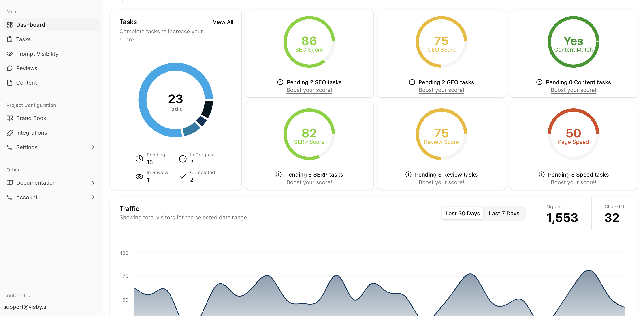Click the In Review eye icon in Tasks card
This screenshot has width=644, height=316.
tap(139, 176)
